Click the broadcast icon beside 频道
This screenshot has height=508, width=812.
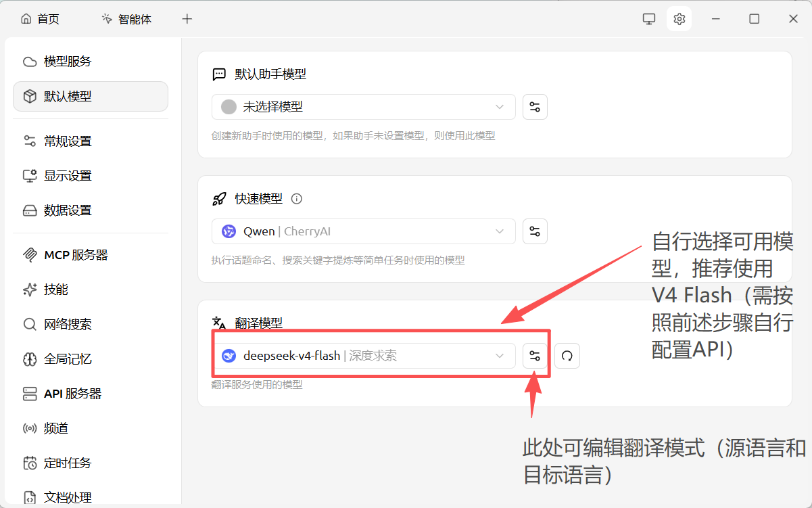point(30,428)
